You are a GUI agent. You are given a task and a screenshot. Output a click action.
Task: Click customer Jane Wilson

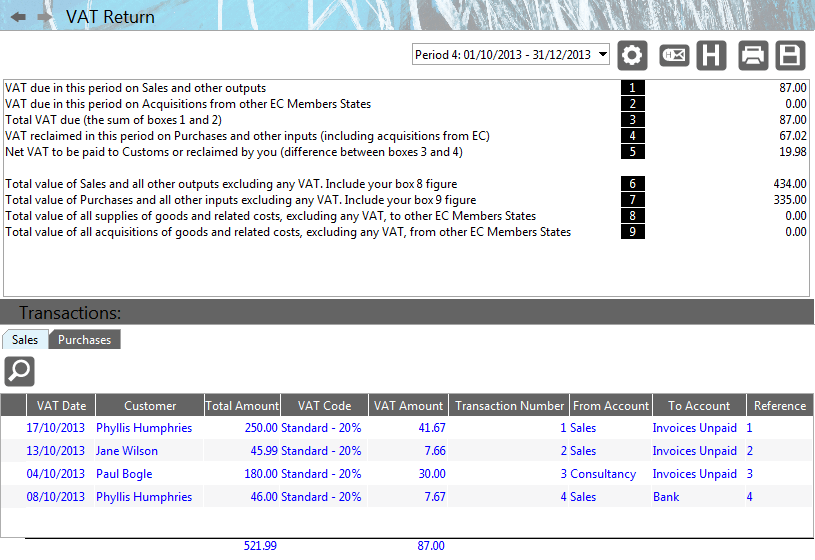pyautogui.click(x=127, y=451)
